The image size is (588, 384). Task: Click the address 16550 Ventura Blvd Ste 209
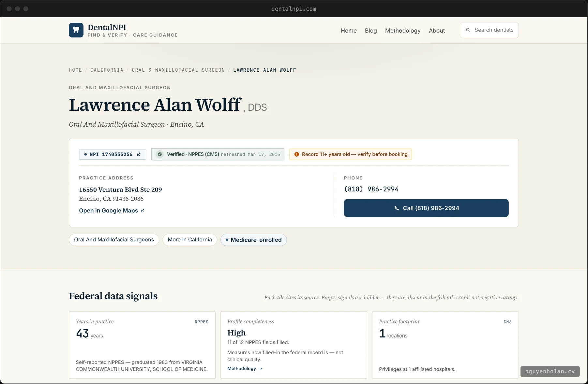click(x=120, y=190)
